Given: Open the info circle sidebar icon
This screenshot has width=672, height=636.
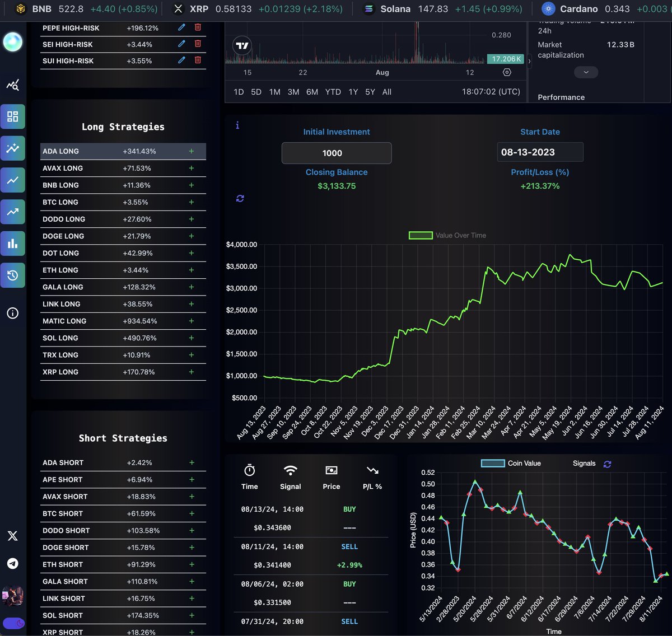Looking at the screenshot, I should pos(12,313).
